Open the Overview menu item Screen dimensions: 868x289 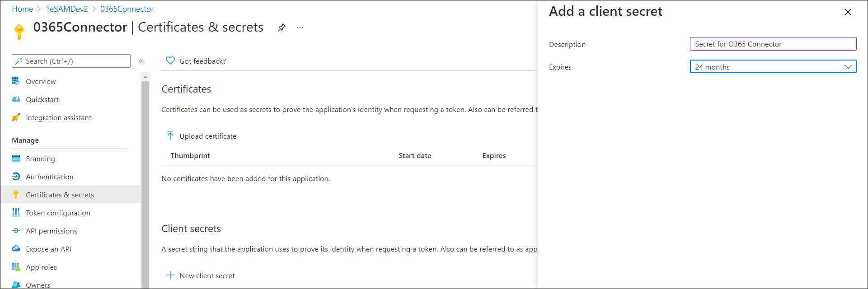[41, 82]
